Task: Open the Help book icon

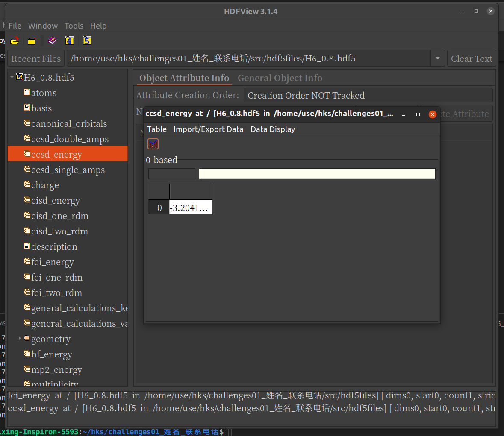Action: coord(52,41)
